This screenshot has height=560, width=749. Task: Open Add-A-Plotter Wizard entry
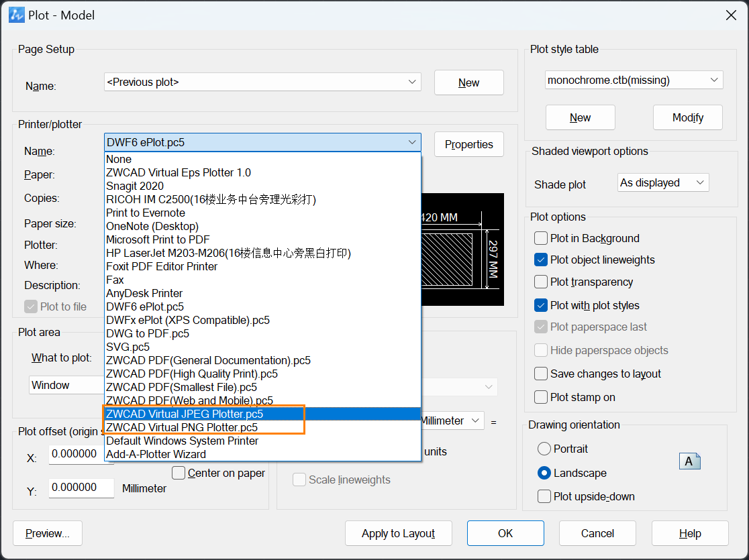tap(262, 454)
